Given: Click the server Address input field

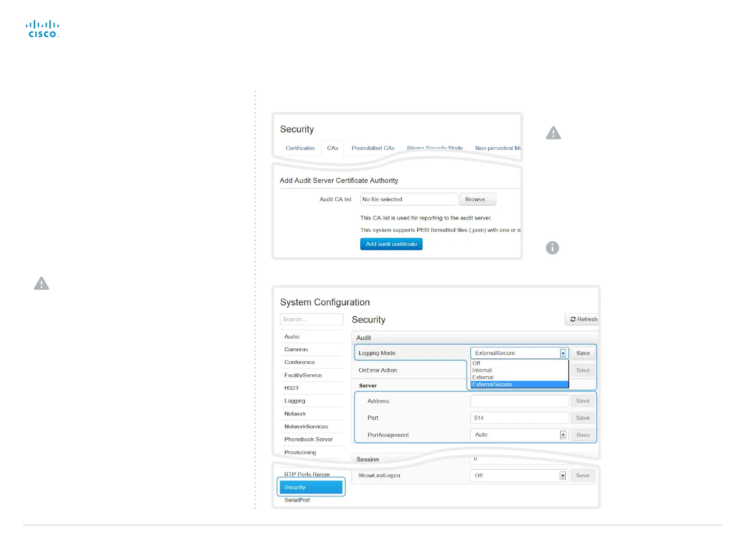Looking at the screenshot, I should pos(519,401).
